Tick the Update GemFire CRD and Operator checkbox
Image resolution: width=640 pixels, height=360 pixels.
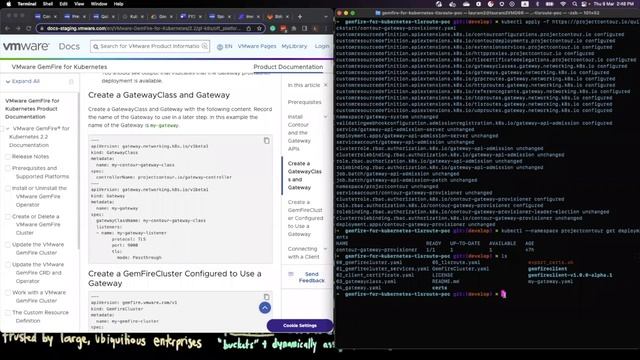(8, 264)
